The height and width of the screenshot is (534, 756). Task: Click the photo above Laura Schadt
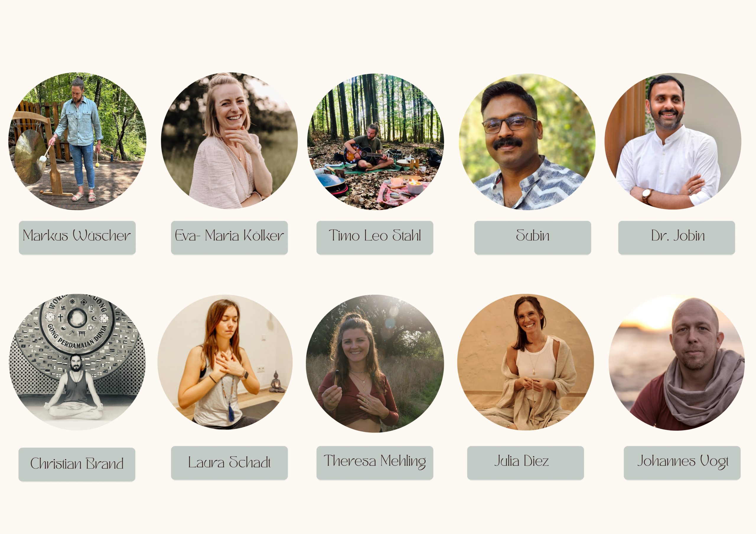(225, 362)
